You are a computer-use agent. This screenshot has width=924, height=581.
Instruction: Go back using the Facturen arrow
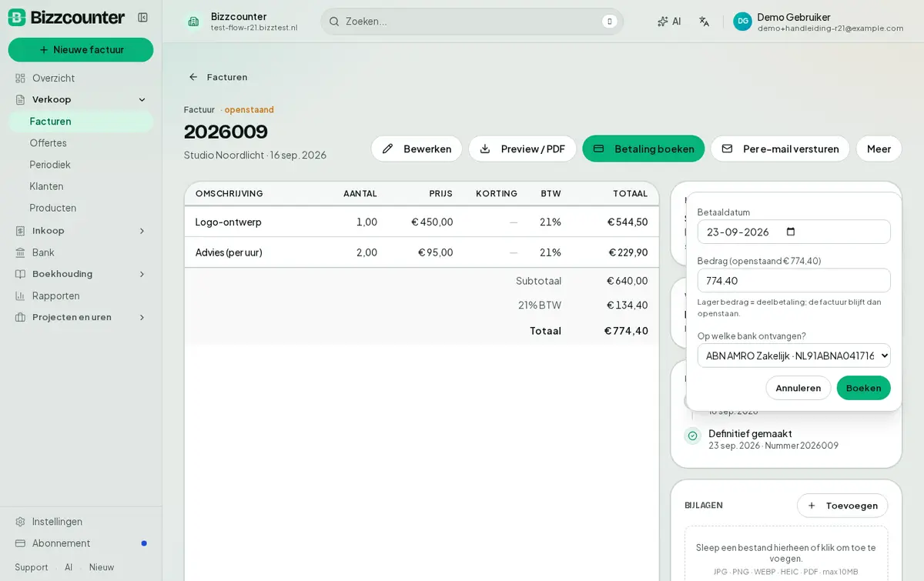(193, 77)
